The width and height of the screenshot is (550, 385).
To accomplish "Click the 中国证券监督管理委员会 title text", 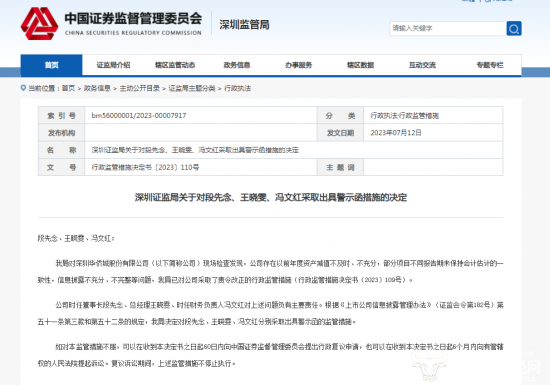I will pyautogui.click(x=133, y=19).
